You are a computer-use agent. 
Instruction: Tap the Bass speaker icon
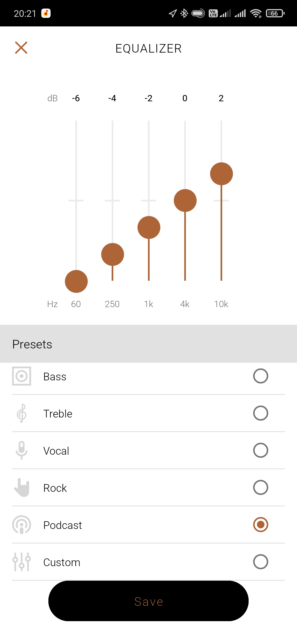tap(22, 376)
